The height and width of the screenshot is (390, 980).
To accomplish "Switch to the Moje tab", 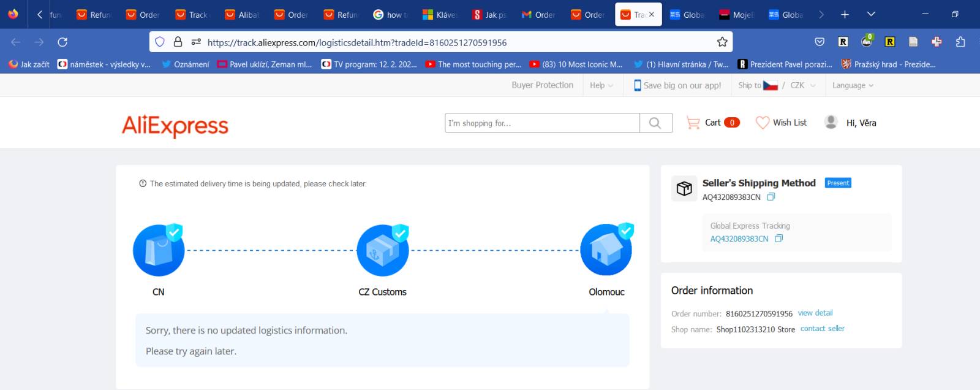I will 737,14.
